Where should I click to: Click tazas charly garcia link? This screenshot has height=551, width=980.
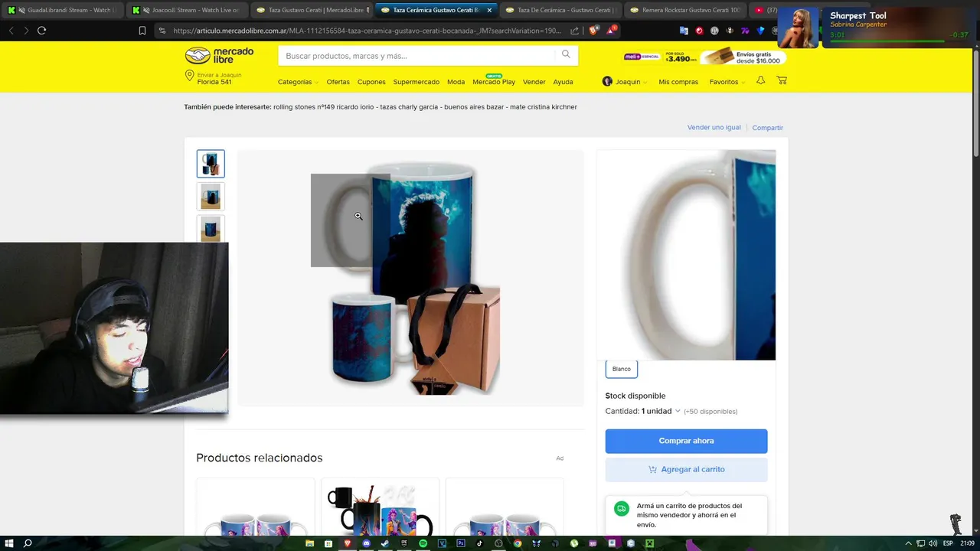[409, 107]
